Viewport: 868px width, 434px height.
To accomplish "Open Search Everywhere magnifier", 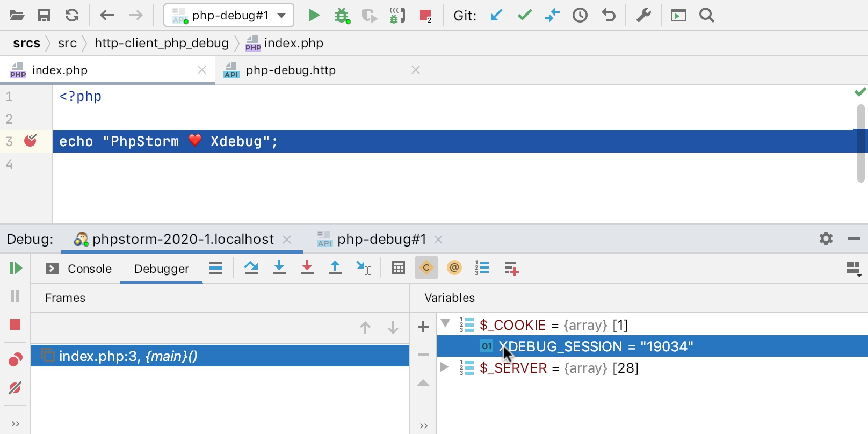I will point(707,16).
